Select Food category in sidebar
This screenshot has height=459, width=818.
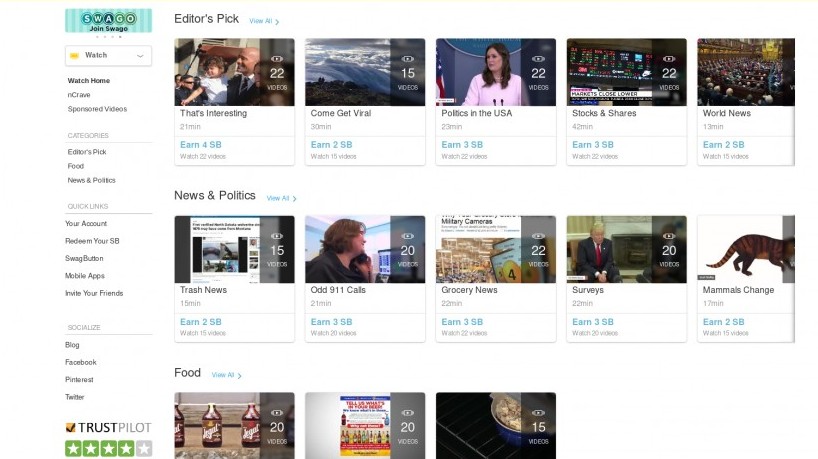coord(76,166)
